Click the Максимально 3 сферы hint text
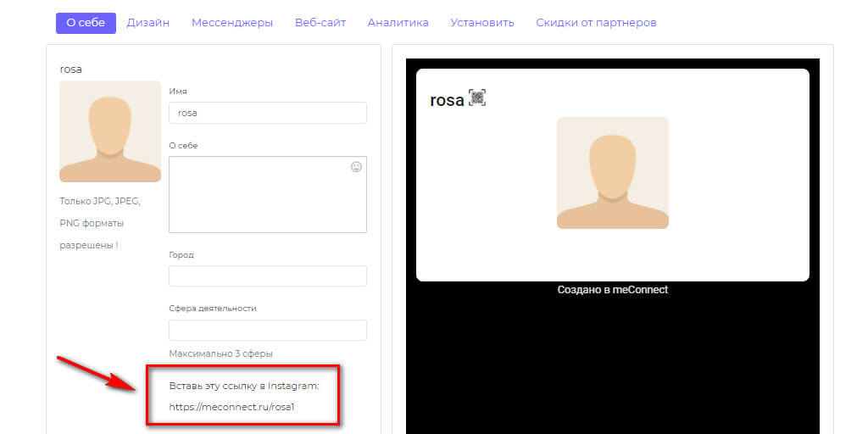Viewport: 868px width, 434px height. click(x=220, y=353)
